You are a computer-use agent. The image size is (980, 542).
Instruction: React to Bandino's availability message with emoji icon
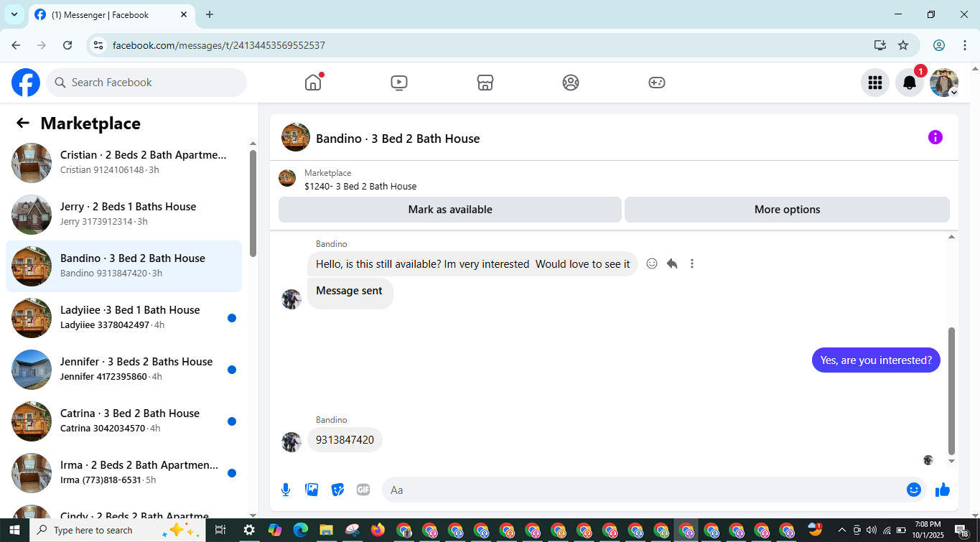coord(652,263)
